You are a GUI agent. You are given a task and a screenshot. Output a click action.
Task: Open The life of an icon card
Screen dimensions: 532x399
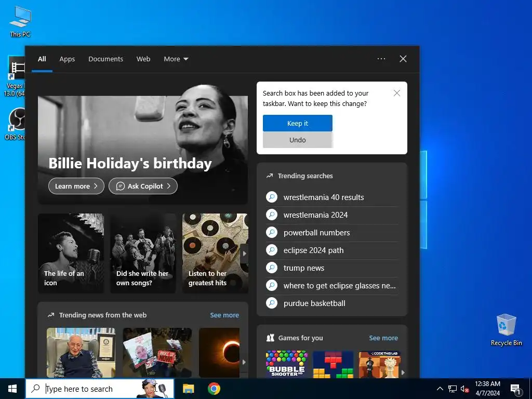point(71,253)
